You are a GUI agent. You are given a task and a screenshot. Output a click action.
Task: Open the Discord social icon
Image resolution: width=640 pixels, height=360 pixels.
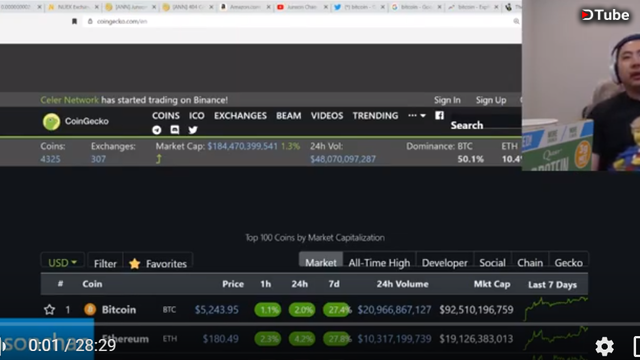pyautogui.click(x=175, y=130)
